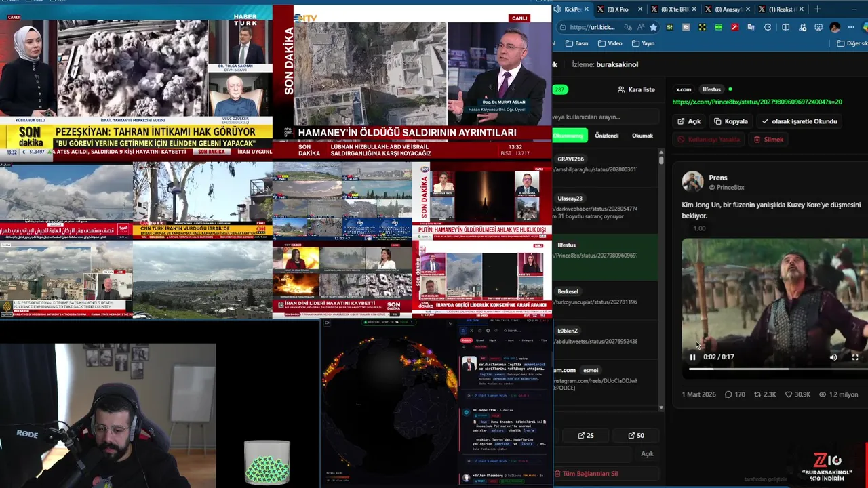Switch to the (8) Anasayfa tab

coord(727,9)
